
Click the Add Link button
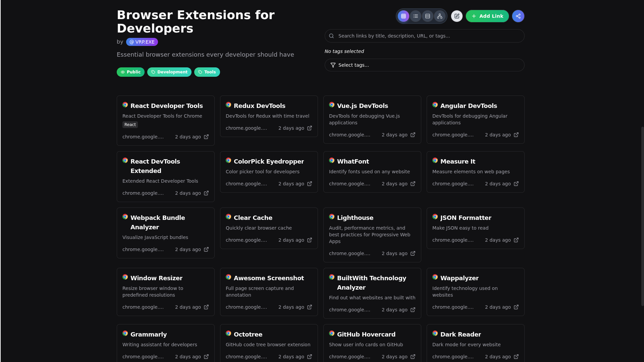point(487,16)
